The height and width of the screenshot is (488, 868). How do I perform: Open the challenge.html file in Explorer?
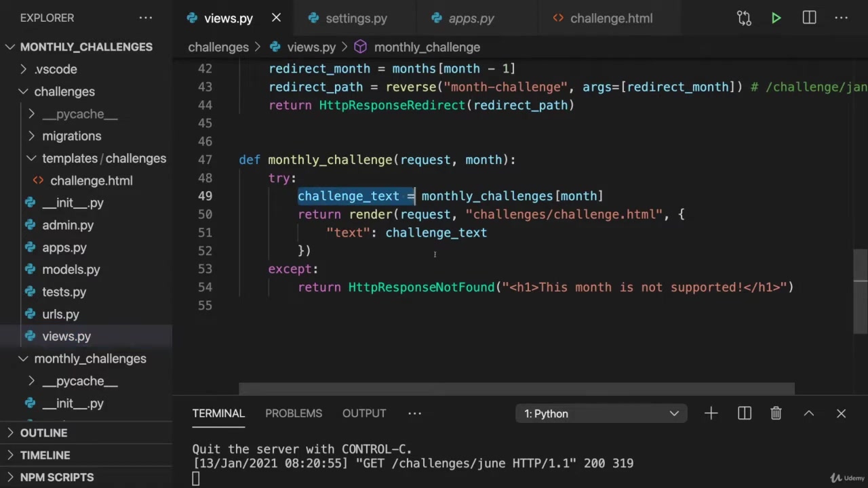click(x=91, y=181)
